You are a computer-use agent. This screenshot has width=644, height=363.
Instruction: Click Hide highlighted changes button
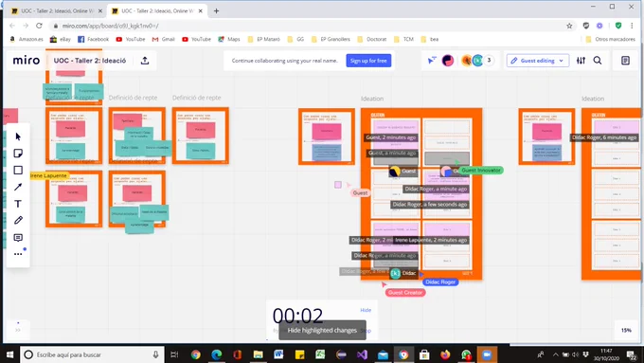click(x=322, y=330)
